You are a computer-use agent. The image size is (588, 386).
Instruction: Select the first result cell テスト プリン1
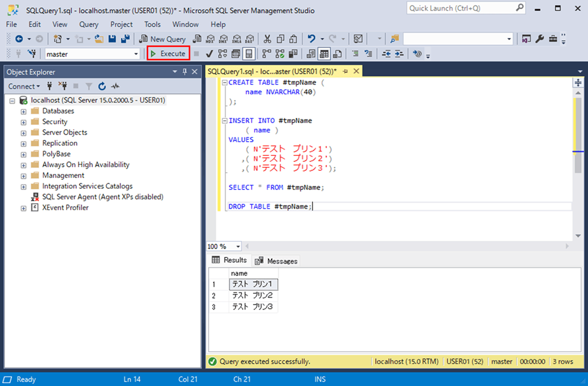(x=254, y=284)
